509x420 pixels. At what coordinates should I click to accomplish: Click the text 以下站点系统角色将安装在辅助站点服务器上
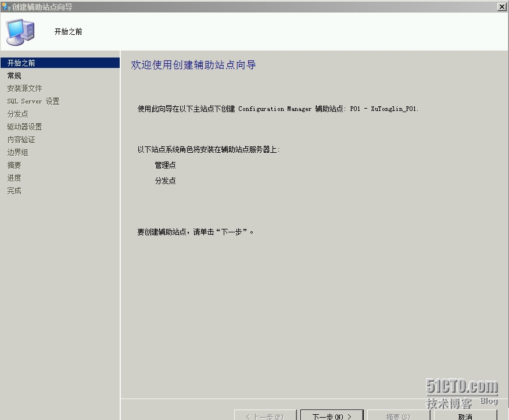point(209,149)
